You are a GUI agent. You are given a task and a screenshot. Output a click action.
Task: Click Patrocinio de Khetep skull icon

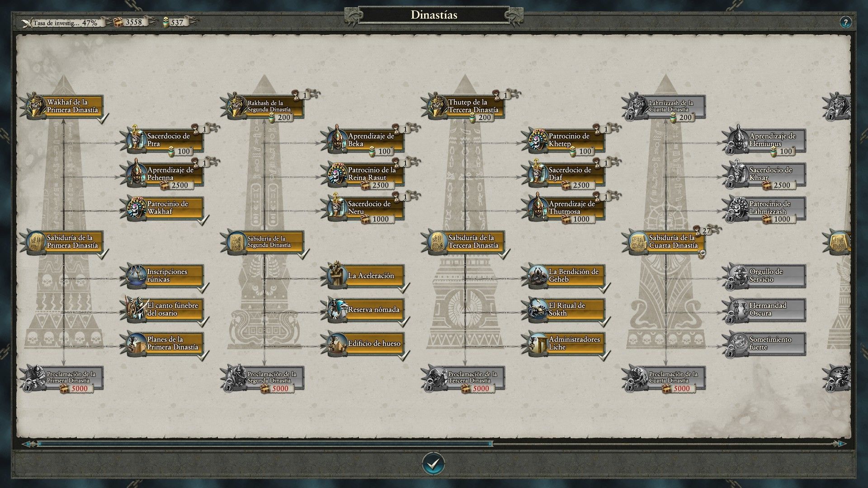pos(537,139)
